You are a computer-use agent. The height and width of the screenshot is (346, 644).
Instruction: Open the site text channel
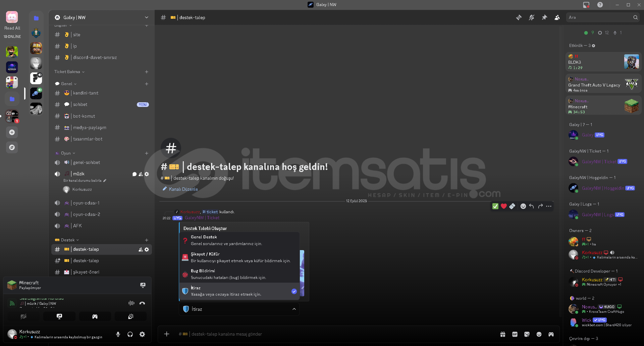coord(101,35)
